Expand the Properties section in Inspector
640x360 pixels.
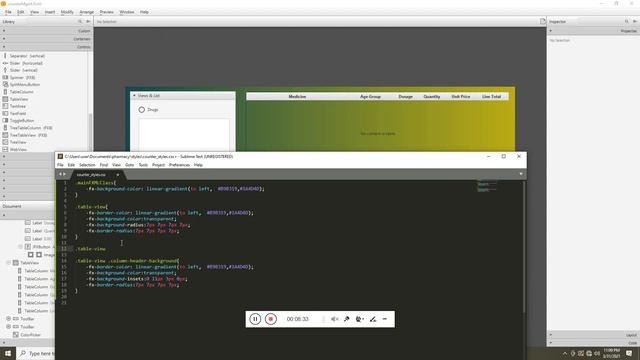(x=593, y=31)
